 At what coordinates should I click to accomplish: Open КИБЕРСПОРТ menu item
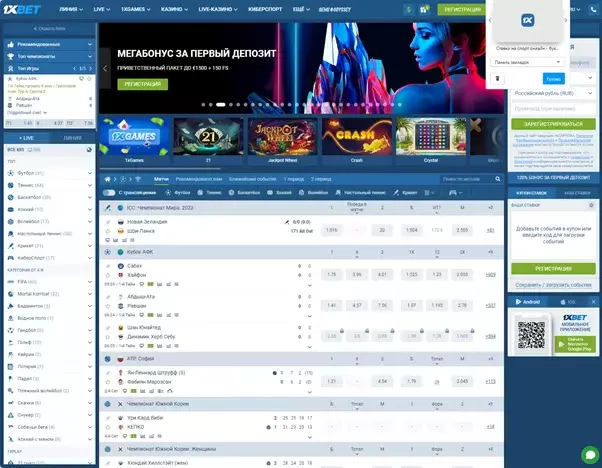click(x=265, y=9)
